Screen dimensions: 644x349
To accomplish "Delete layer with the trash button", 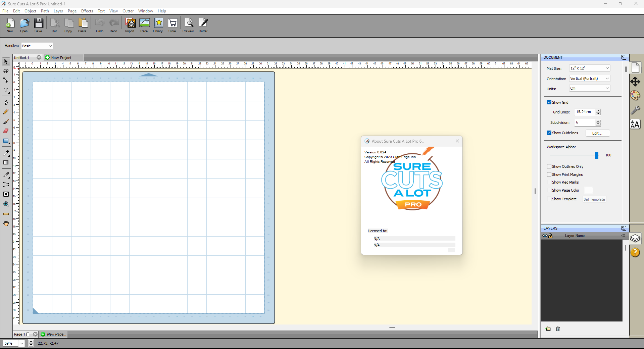I will 558,329.
